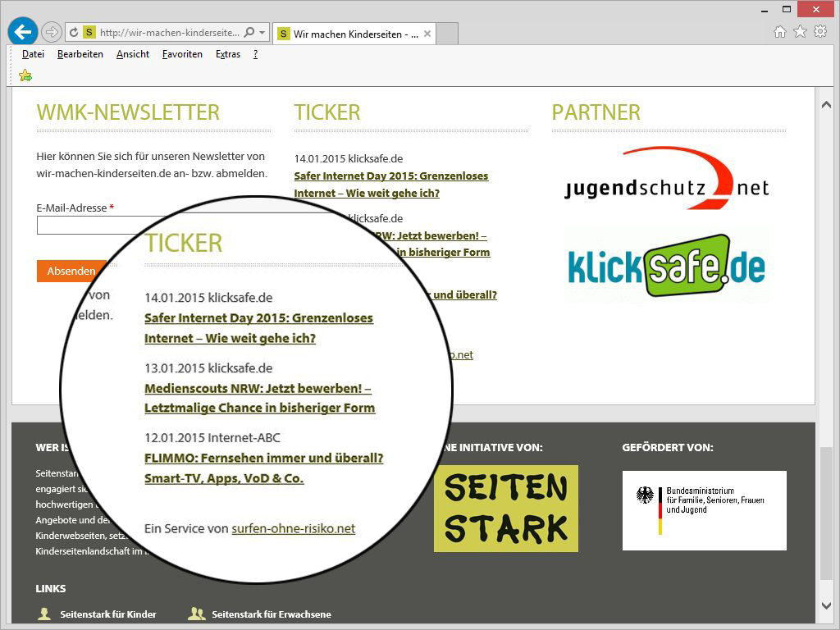Open favorites with the star icon

point(800,32)
